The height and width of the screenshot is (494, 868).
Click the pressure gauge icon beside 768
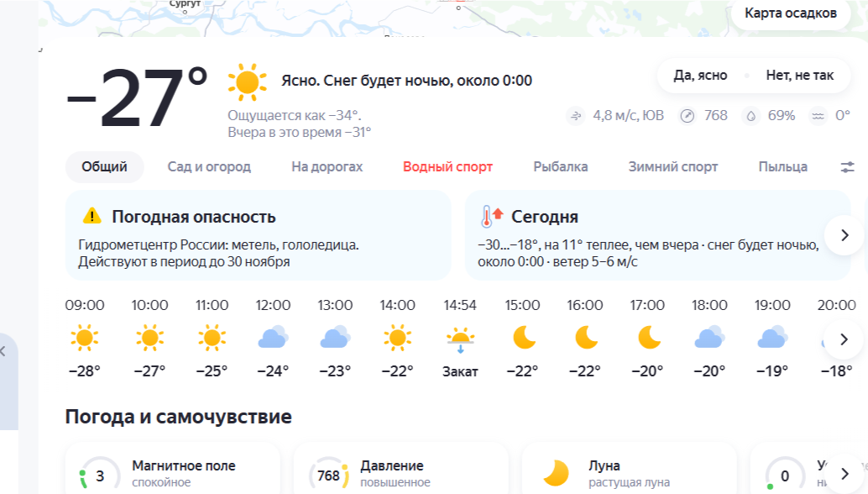click(x=687, y=116)
